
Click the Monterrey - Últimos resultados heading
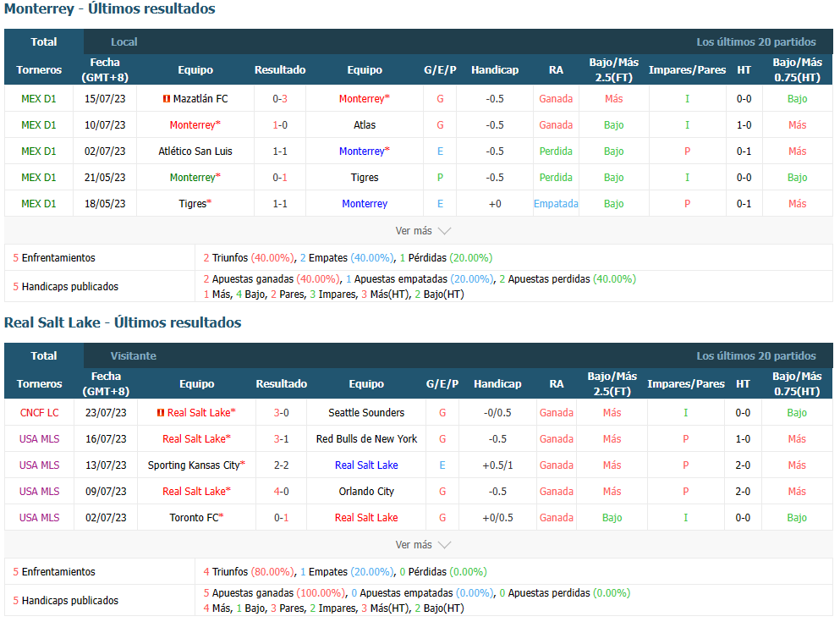coord(110,9)
